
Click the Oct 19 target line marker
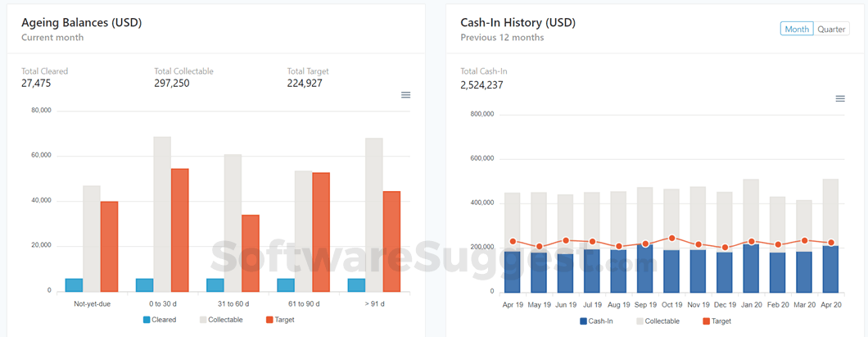coord(671,239)
